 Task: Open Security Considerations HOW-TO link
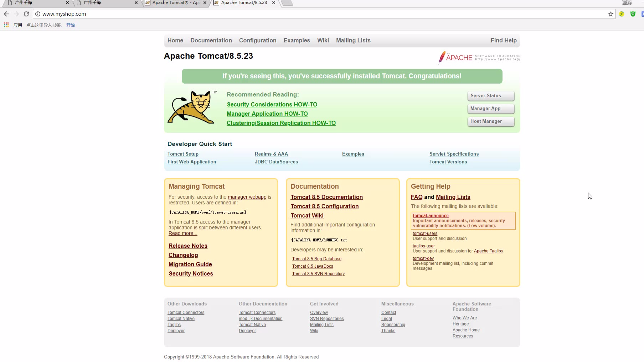point(272,105)
